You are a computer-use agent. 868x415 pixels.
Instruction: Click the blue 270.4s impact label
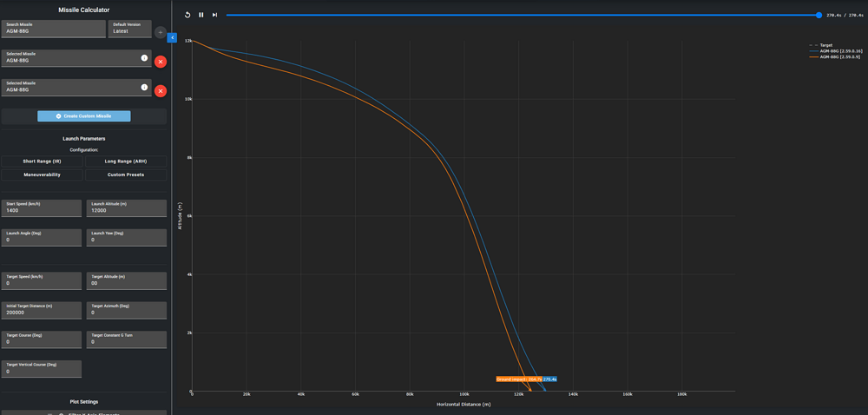point(549,379)
